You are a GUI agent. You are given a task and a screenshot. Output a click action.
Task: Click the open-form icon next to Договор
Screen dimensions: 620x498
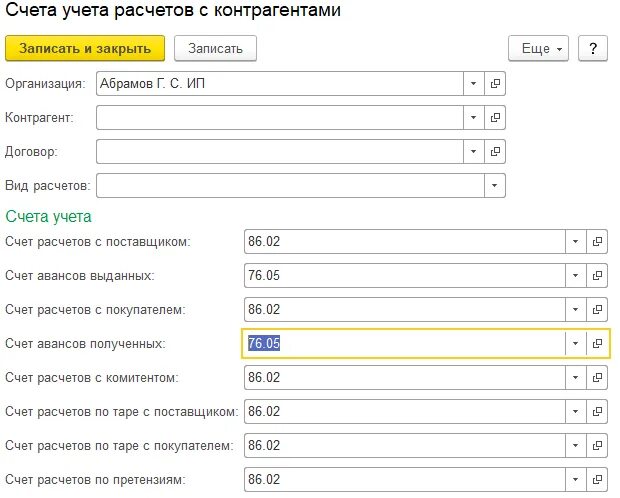(x=495, y=151)
